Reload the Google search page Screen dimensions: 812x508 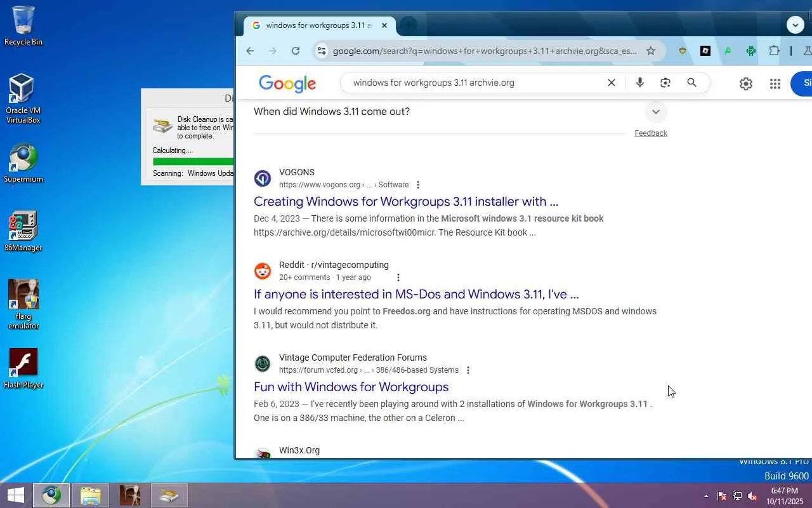tap(296, 51)
